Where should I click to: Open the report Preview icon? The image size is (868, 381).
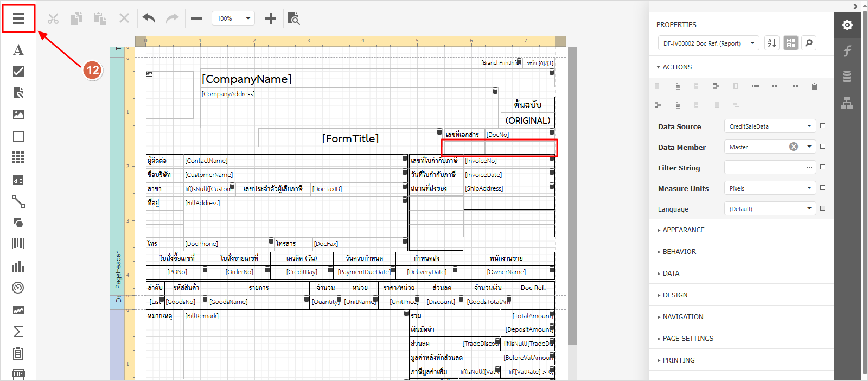(293, 18)
